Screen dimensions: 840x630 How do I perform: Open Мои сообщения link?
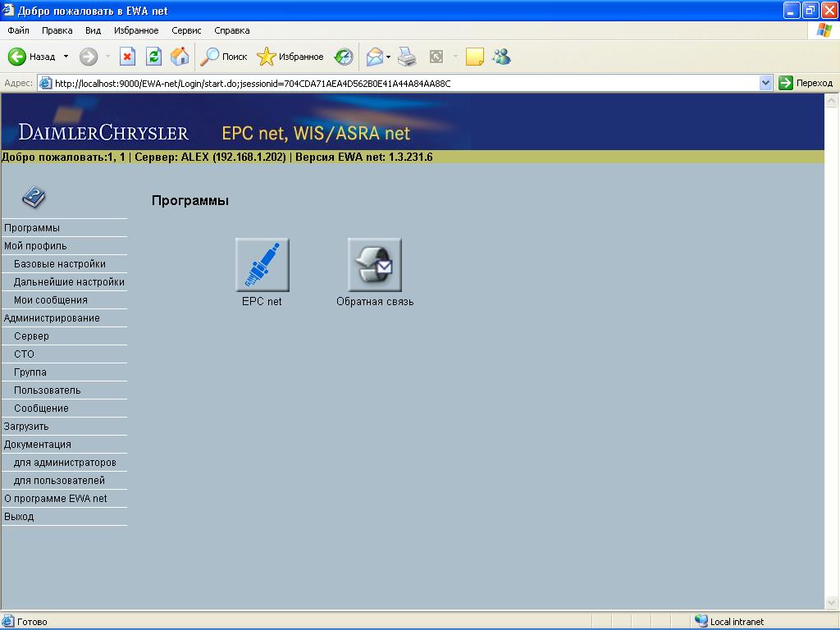[x=51, y=300]
